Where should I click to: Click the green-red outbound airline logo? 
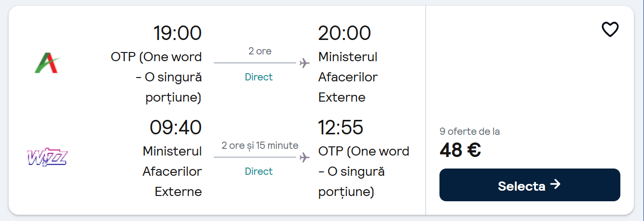pos(47,63)
